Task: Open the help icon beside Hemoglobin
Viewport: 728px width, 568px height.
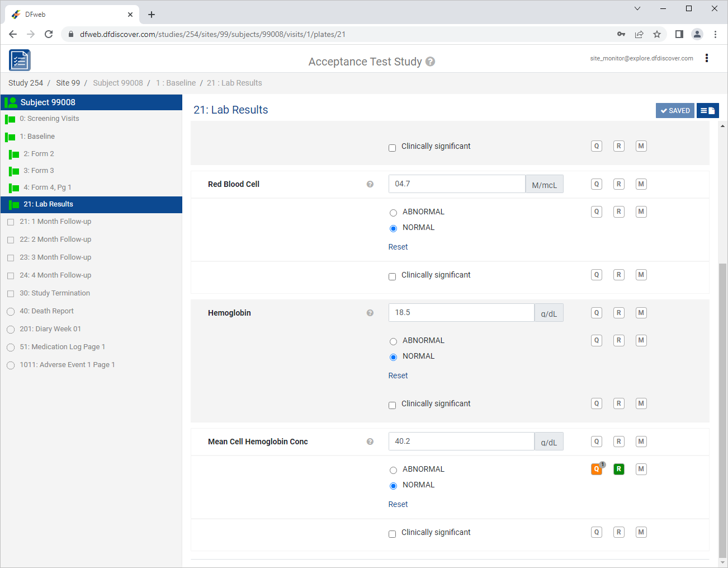Action: [370, 313]
